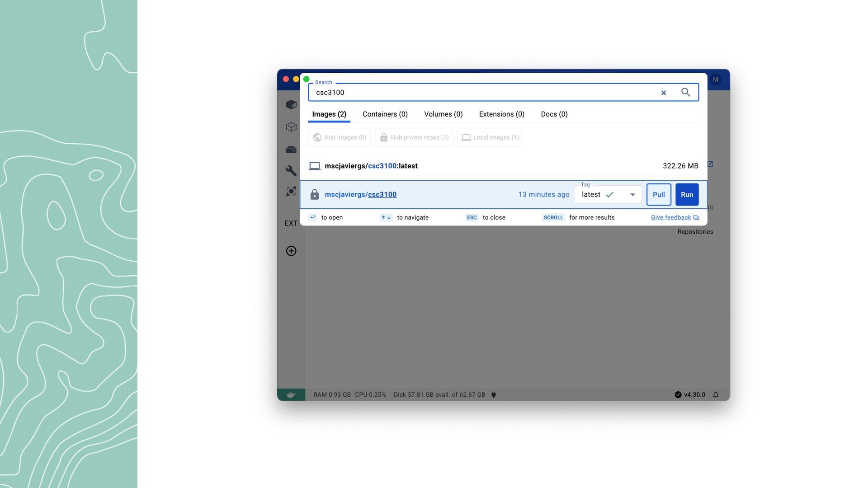Click the add extensions plus icon
Viewport: 868px width, 488px height.
[291, 251]
